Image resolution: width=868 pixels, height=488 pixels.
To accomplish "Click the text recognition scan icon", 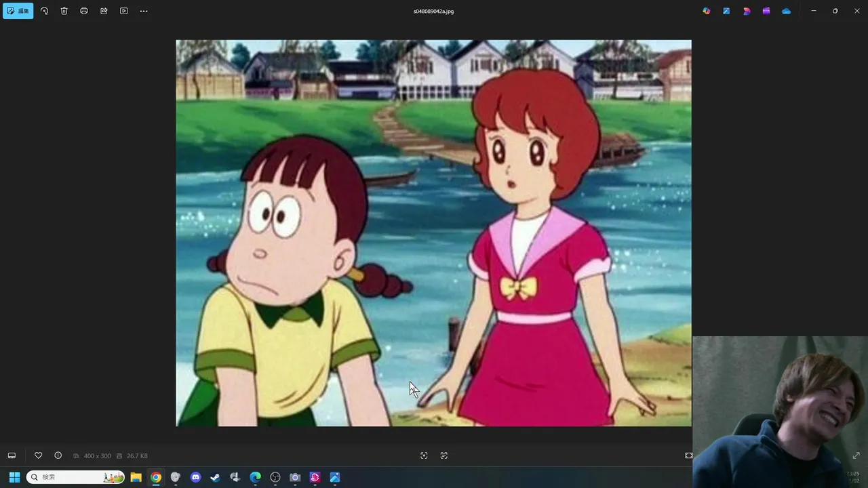I will coord(444,455).
